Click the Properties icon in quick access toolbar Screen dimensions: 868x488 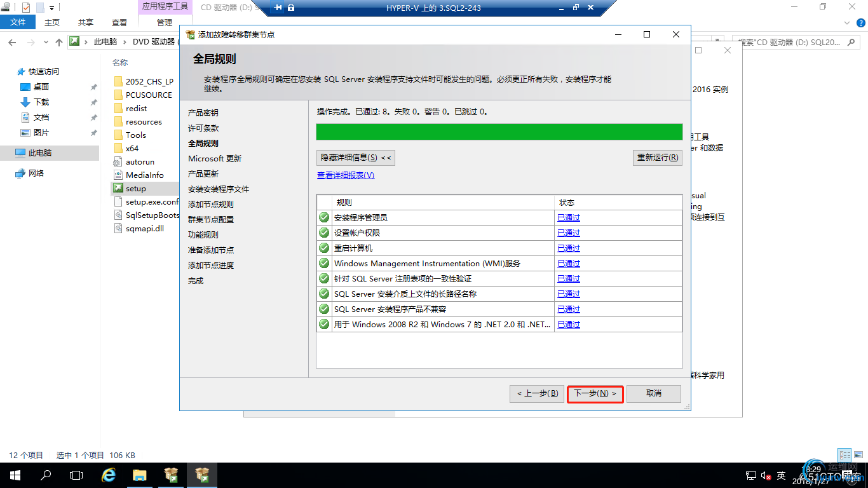point(25,8)
